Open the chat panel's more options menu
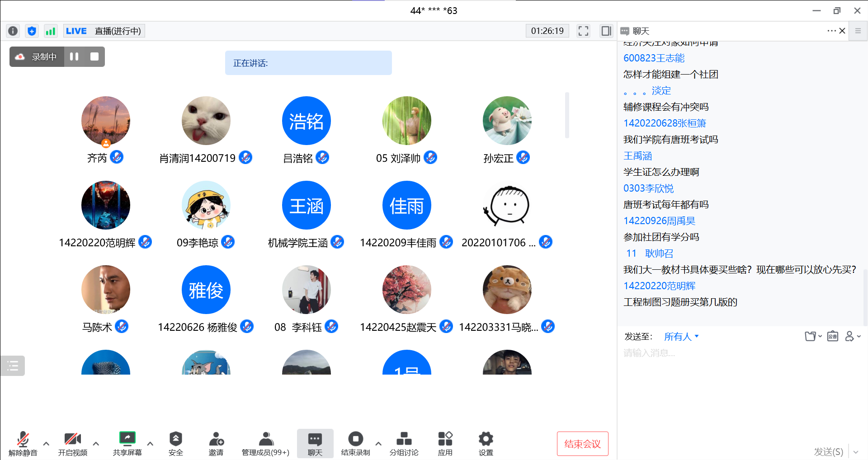868x460 pixels. click(x=831, y=31)
